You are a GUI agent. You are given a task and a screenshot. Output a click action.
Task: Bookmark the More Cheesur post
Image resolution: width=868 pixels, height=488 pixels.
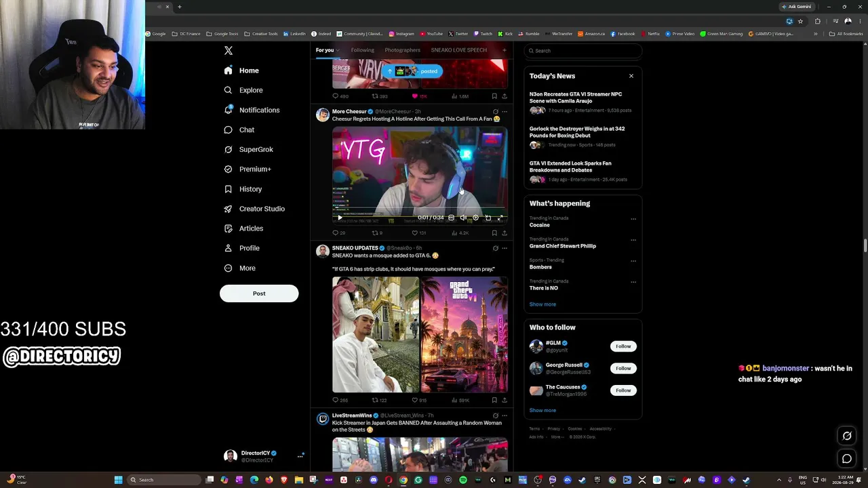(494, 232)
